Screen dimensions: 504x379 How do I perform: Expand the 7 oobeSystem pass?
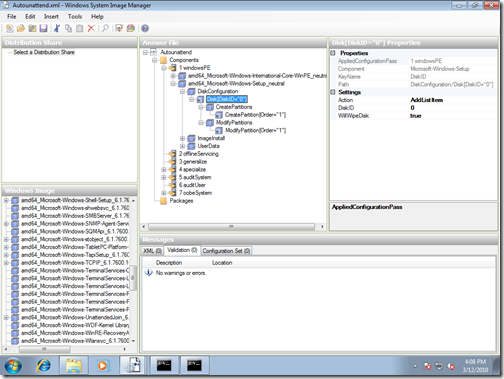click(164, 193)
